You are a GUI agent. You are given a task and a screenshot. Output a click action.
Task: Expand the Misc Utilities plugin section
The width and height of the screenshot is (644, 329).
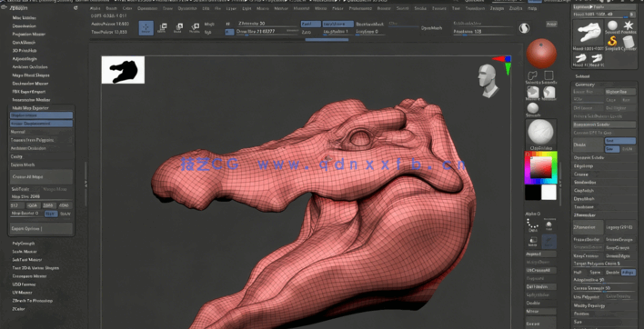tap(25, 18)
